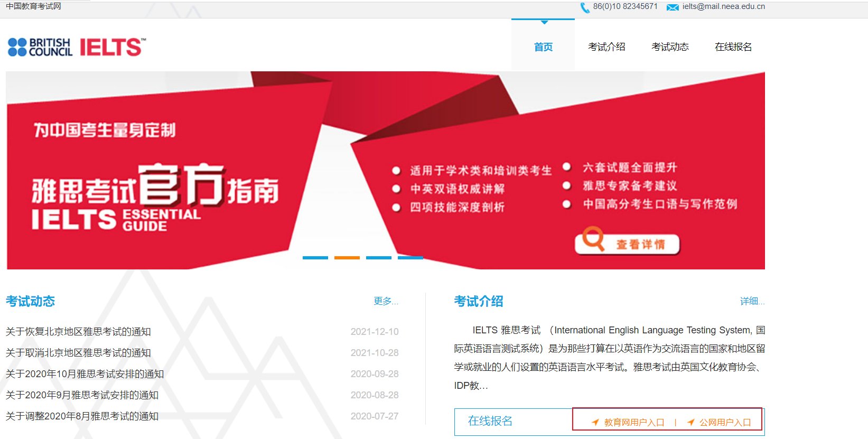The image size is (868, 439).
Task: Select the orange second banner slide indicator
Action: click(347, 258)
